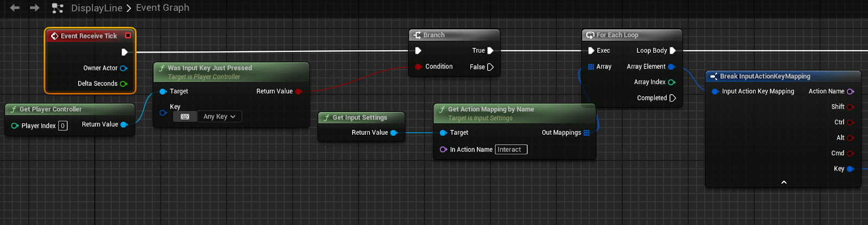
Task: Click the Array Index output pin
Action: tap(671, 83)
